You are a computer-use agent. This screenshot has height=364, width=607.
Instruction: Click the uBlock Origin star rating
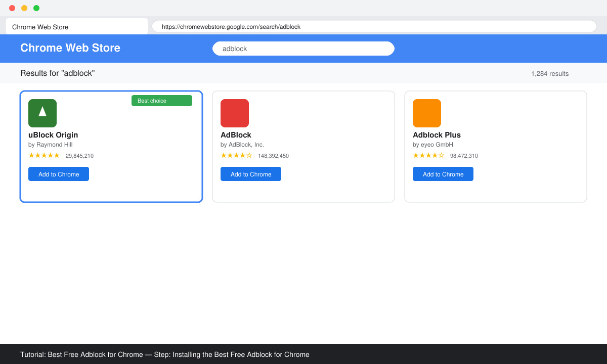pyautogui.click(x=44, y=155)
